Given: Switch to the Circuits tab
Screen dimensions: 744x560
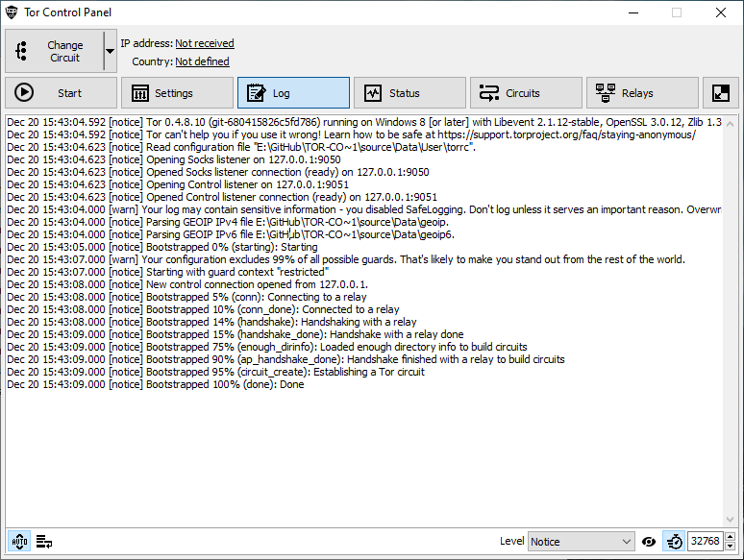Looking at the screenshot, I should (526, 93).
